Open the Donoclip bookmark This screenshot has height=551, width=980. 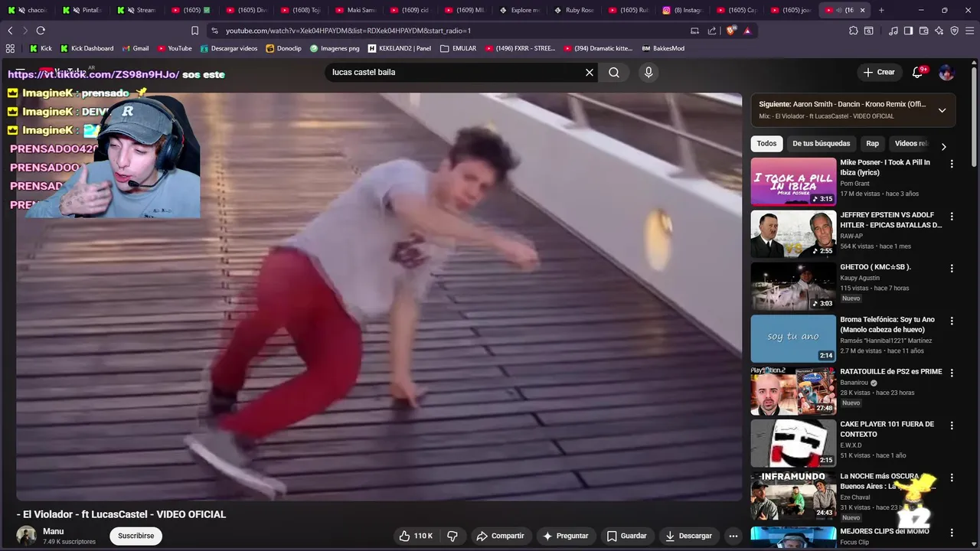tap(283, 48)
